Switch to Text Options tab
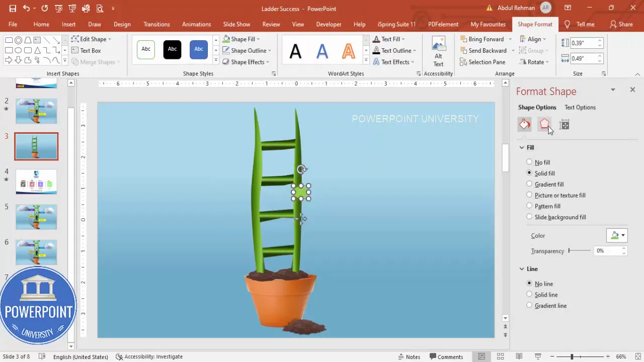644x362 pixels. [580, 107]
